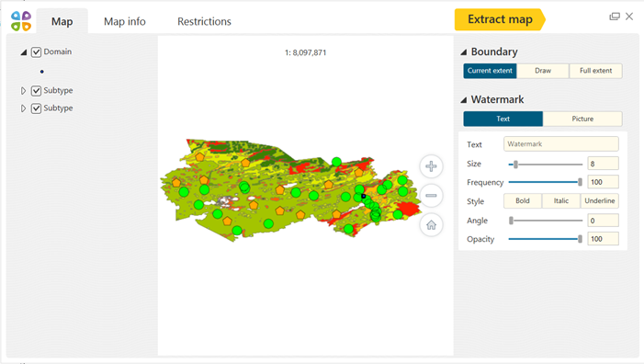Click the Watermark text input field
644x364 pixels.
tap(561, 144)
